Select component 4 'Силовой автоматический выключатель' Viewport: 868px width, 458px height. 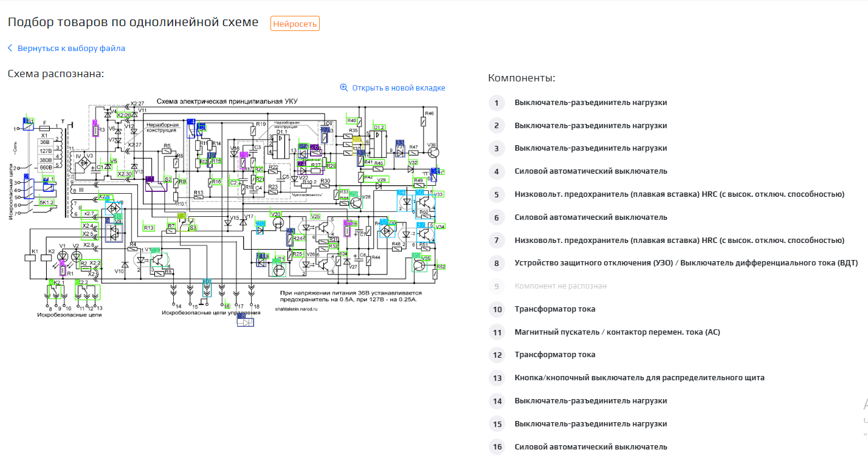[591, 171]
